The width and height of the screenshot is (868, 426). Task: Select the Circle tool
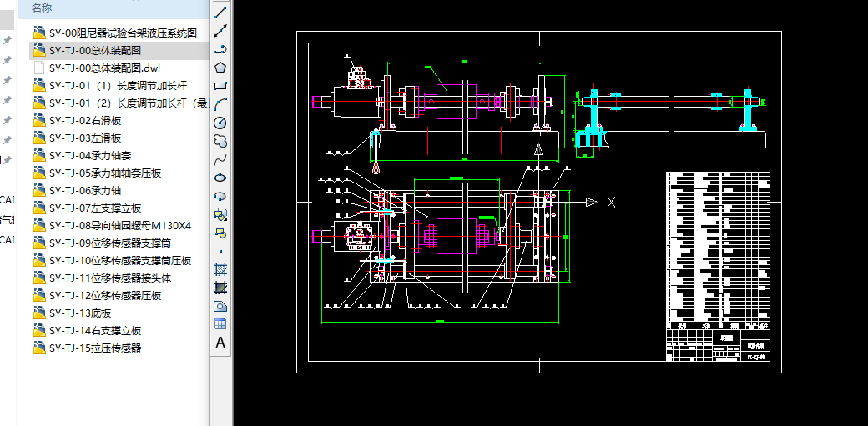[220, 123]
